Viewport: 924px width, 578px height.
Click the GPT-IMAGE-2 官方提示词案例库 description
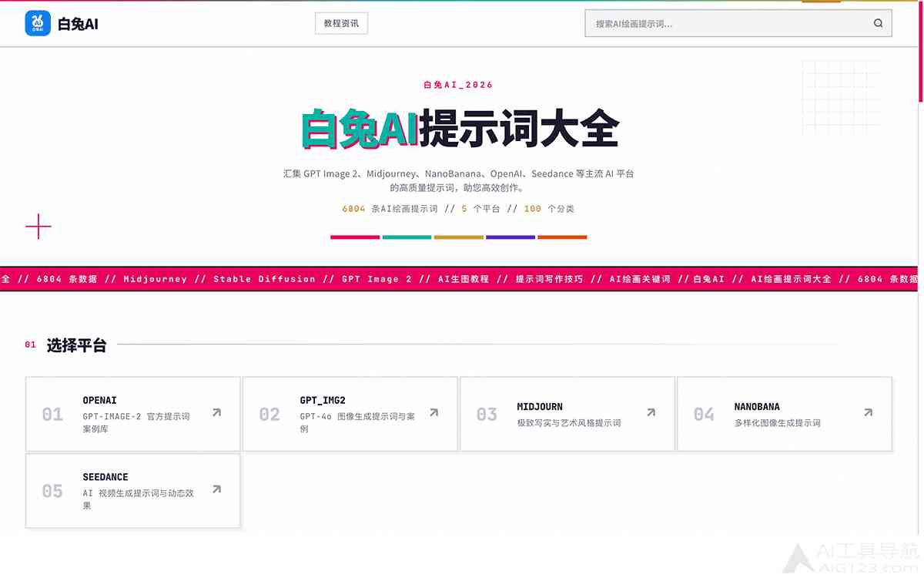pyautogui.click(x=136, y=422)
